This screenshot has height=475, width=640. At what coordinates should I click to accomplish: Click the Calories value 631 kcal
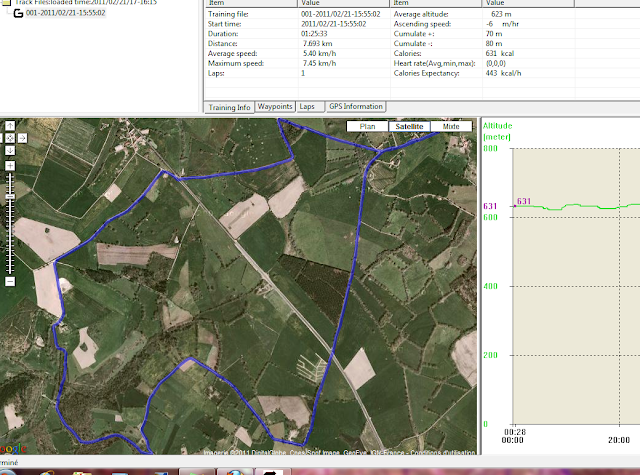pos(500,53)
